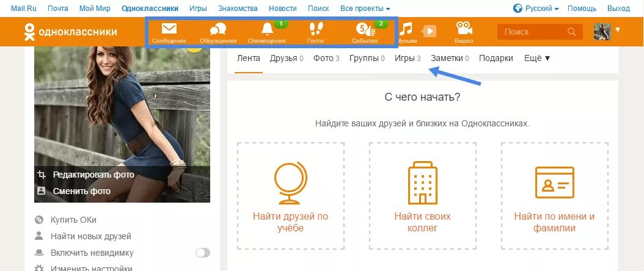This screenshot has width=644, height=271.
Task: Open the Почта link
Action: tap(58, 8)
